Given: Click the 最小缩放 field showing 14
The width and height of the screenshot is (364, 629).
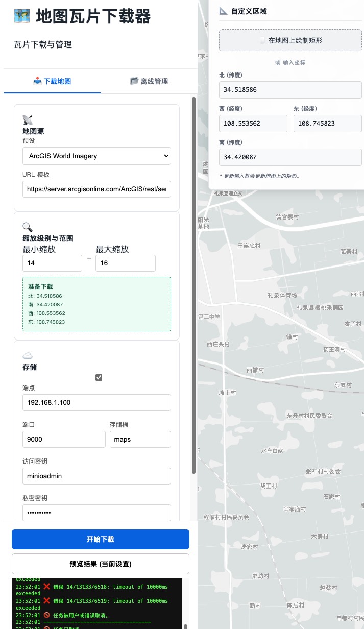Looking at the screenshot, I should (x=52, y=263).
